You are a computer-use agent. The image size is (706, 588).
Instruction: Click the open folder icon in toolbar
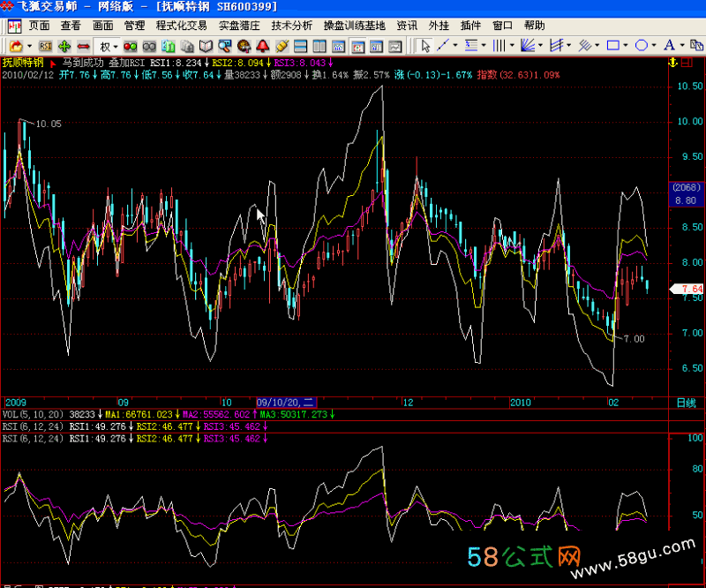click(x=16, y=46)
